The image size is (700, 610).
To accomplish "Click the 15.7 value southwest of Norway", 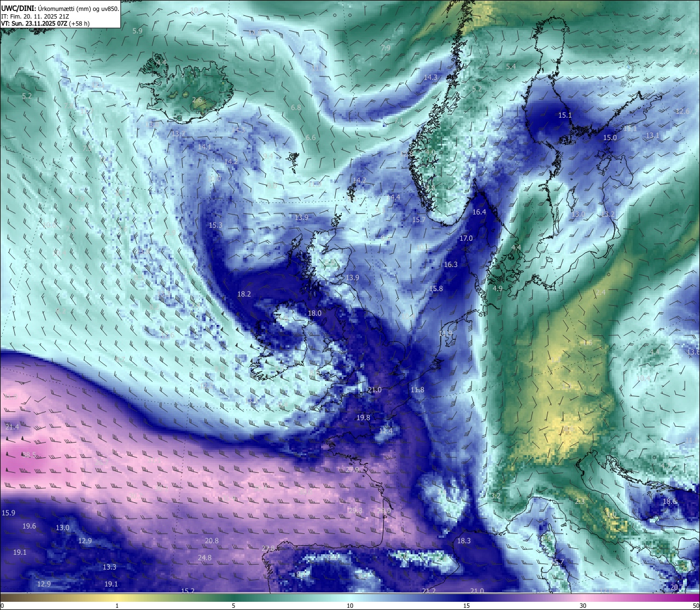I will [419, 219].
